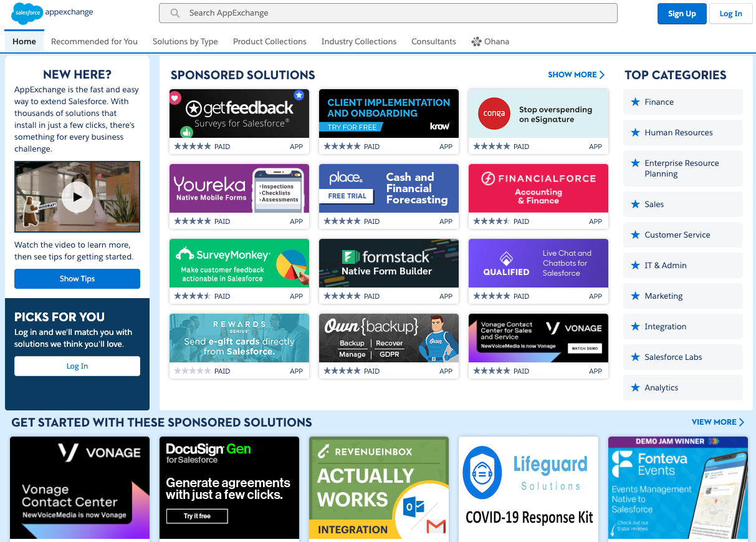Open the Fonteva Events sponsored card
Viewport: 756px width, 542px height.
click(678, 489)
